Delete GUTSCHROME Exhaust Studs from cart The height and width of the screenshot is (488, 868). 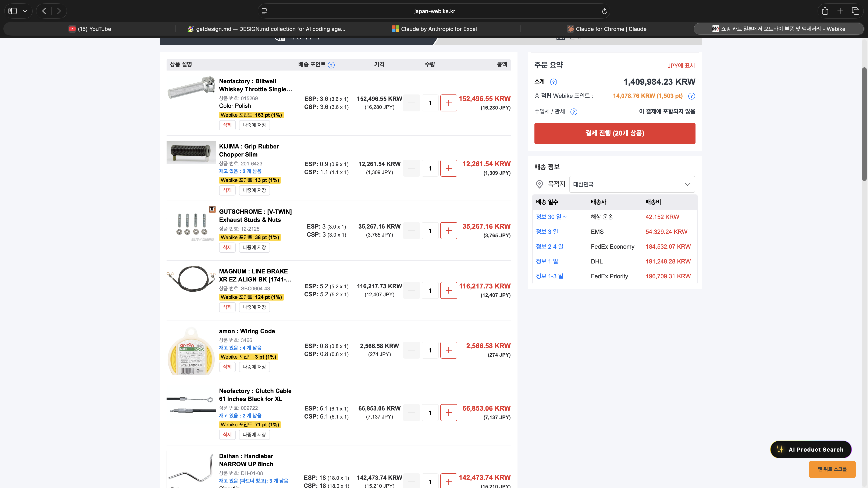pyautogui.click(x=227, y=248)
